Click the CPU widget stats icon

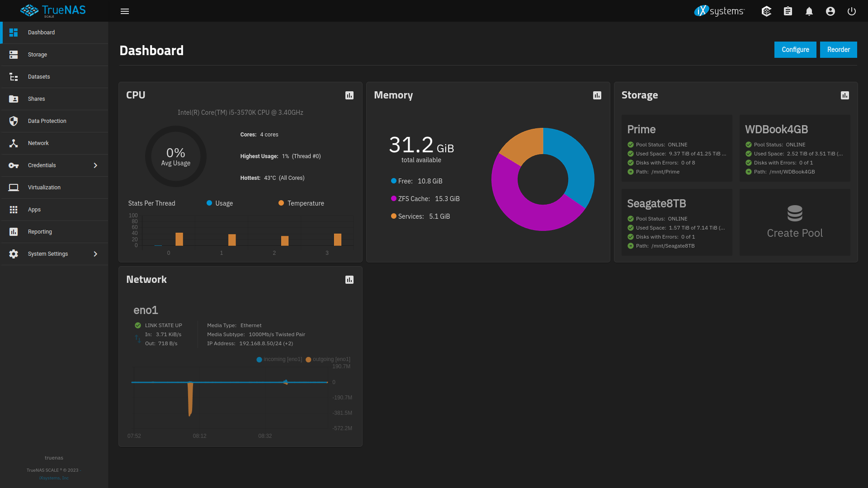[x=350, y=95]
